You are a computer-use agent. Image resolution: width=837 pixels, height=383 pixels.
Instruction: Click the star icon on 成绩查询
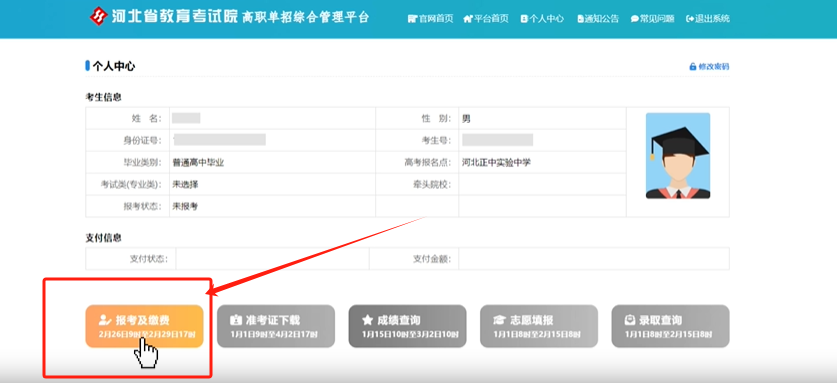point(367,320)
